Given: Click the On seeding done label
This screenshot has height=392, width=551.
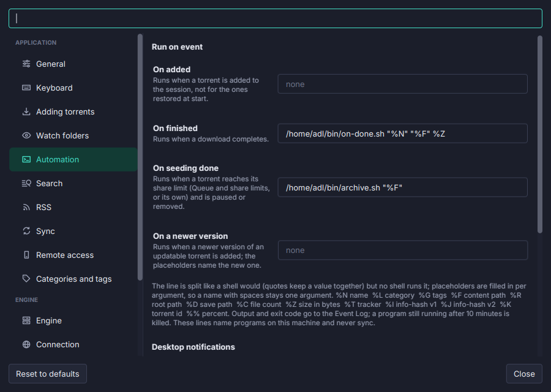Looking at the screenshot, I should [186, 168].
